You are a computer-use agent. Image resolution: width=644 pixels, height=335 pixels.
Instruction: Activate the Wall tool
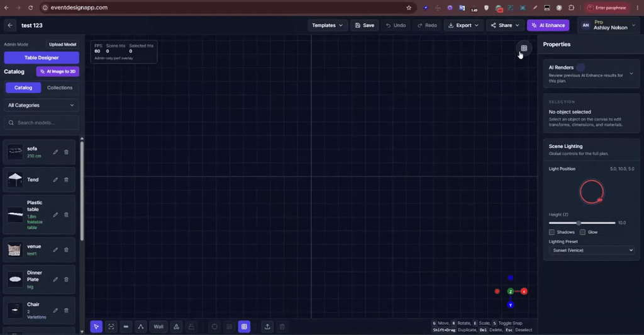[158, 326]
